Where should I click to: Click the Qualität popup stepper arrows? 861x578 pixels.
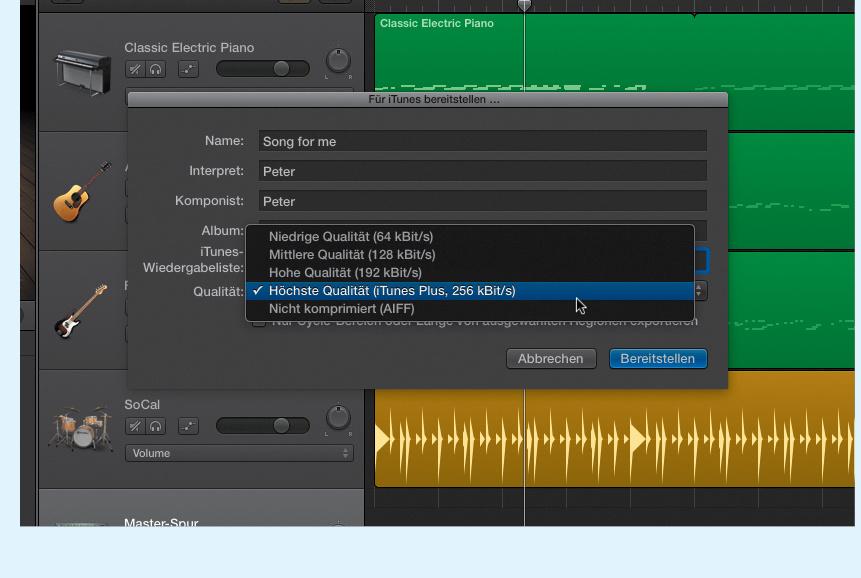700,290
